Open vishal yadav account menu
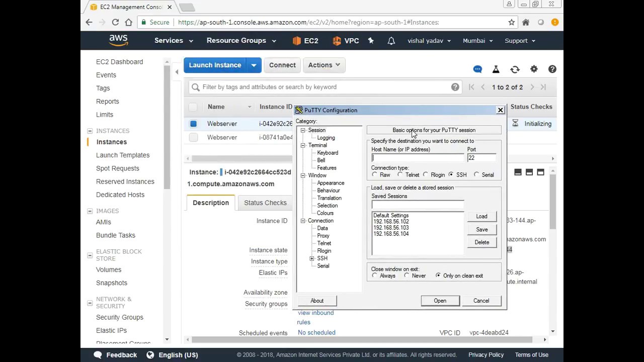The image size is (644, 362). coord(429,41)
